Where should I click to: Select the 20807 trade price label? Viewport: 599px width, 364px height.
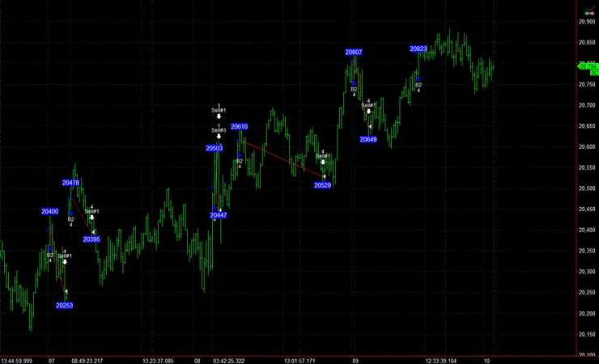click(x=354, y=52)
